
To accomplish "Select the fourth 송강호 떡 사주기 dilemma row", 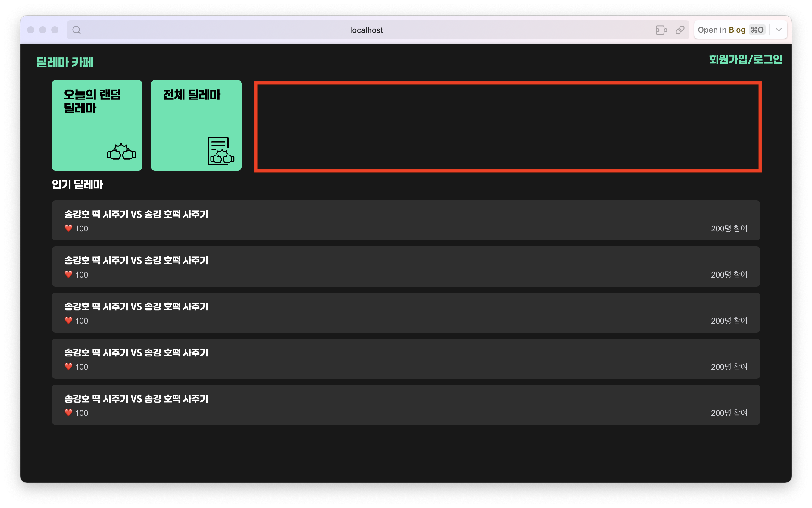I will (406, 359).
